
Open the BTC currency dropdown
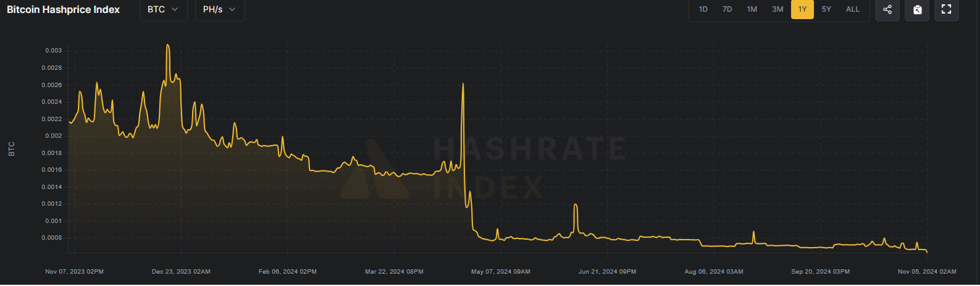click(x=163, y=9)
